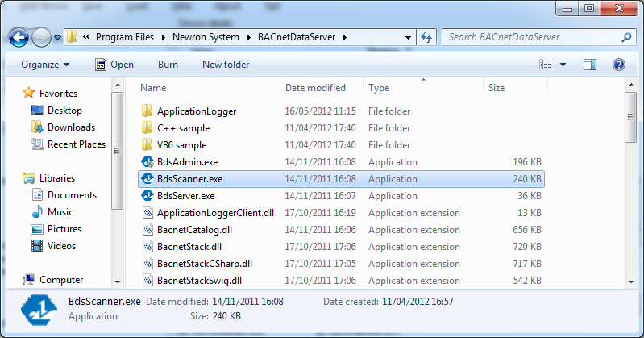Toggle the preview pane icon
The image size is (644, 338).
point(589,65)
